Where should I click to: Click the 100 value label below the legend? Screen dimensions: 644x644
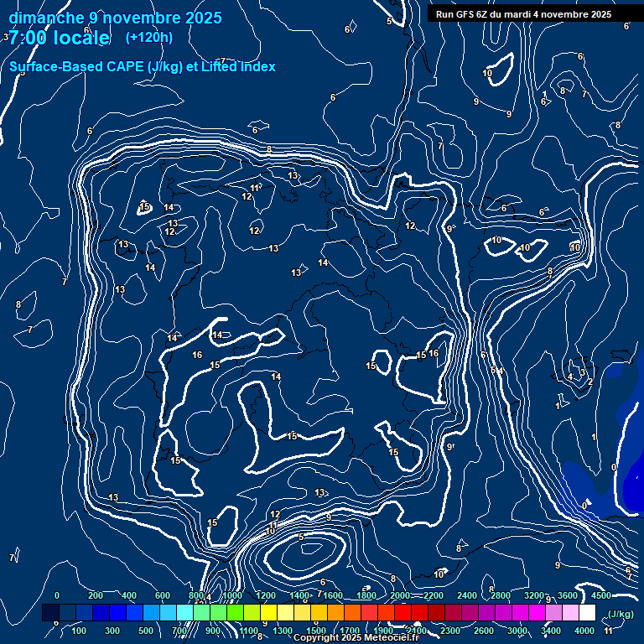(x=80, y=631)
